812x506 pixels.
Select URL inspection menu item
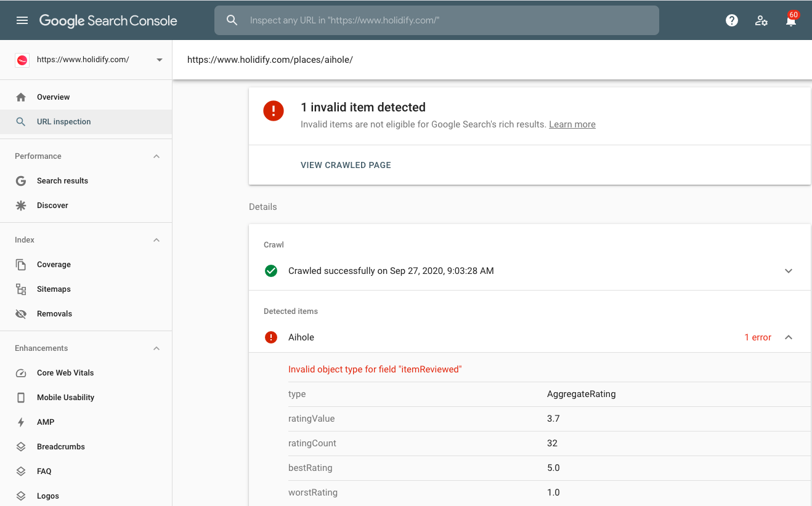pos(86,122)
